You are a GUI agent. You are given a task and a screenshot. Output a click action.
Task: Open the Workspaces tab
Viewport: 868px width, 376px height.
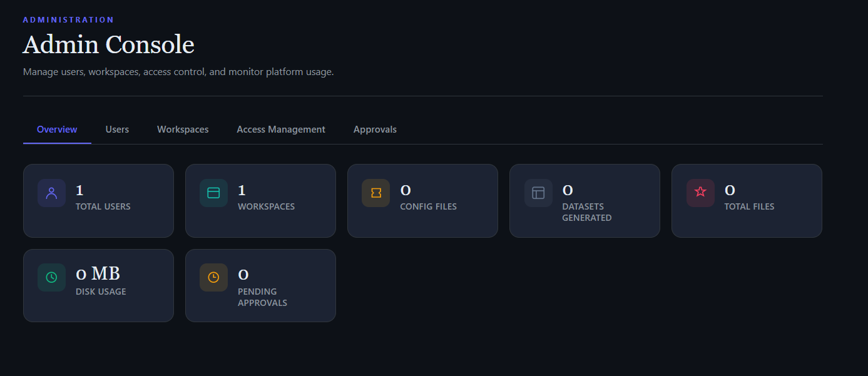(183, 130)
